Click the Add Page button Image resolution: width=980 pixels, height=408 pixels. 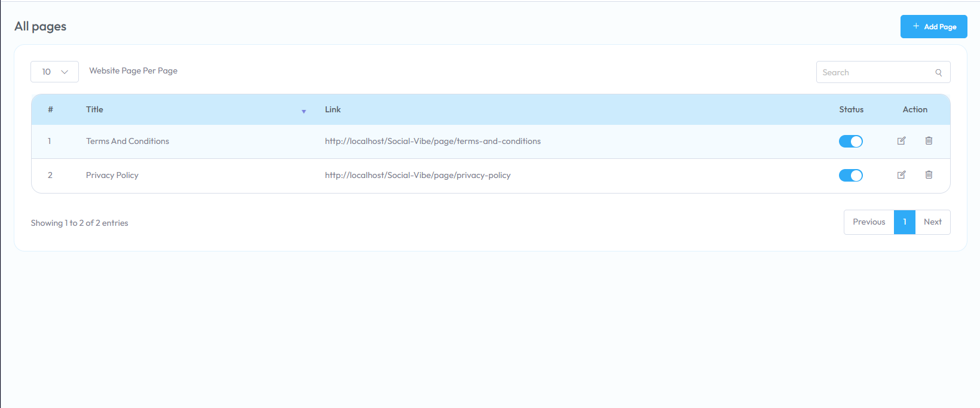point(933,26)
